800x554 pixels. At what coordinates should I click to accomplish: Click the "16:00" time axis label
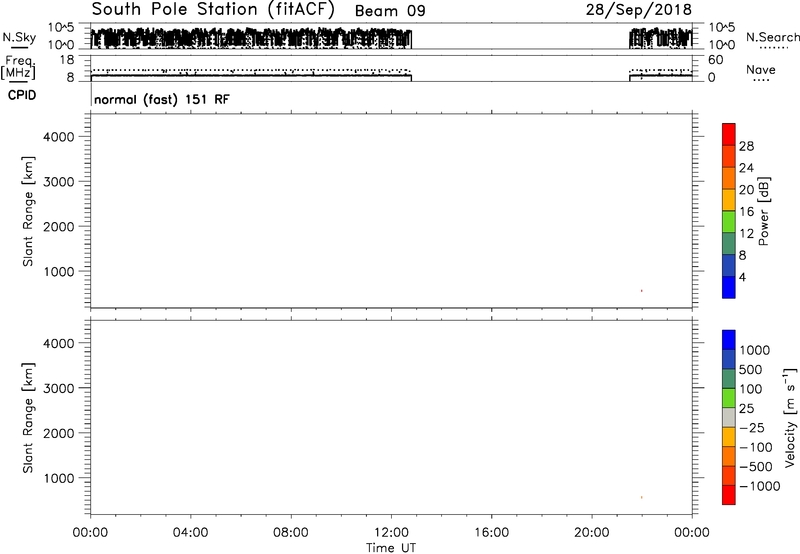coord(491,533)
